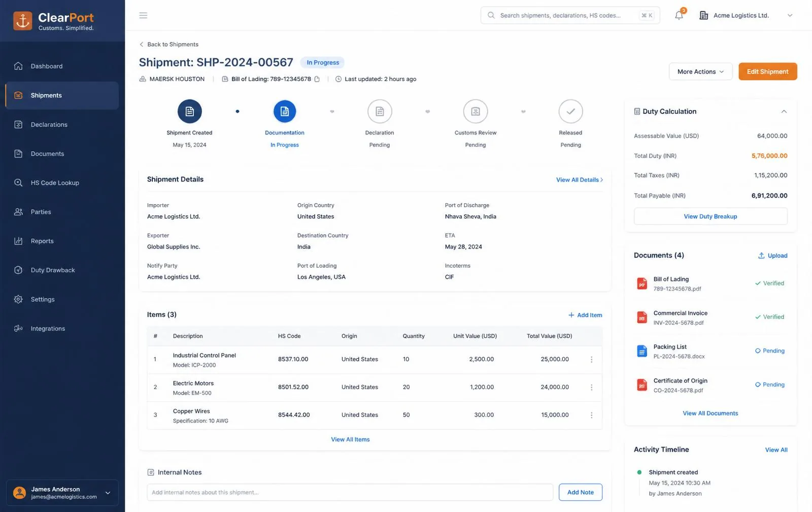The height and width of the screenshot is (512, 812).
Task: Click the Shipment Created step icon
Action: [x=189, y=111]
